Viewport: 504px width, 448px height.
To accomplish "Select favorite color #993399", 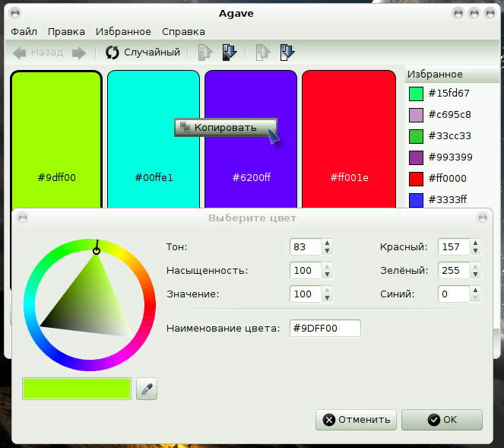I will tap(440, 157).
